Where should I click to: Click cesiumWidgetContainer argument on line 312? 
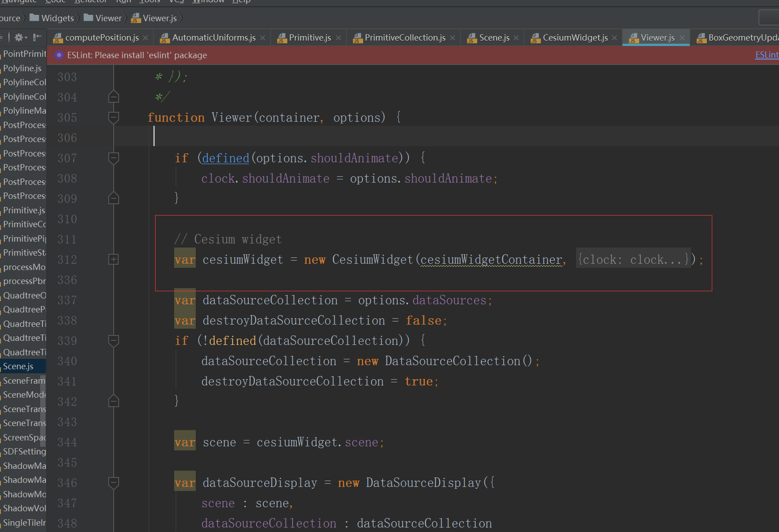[x=491, y=260]
